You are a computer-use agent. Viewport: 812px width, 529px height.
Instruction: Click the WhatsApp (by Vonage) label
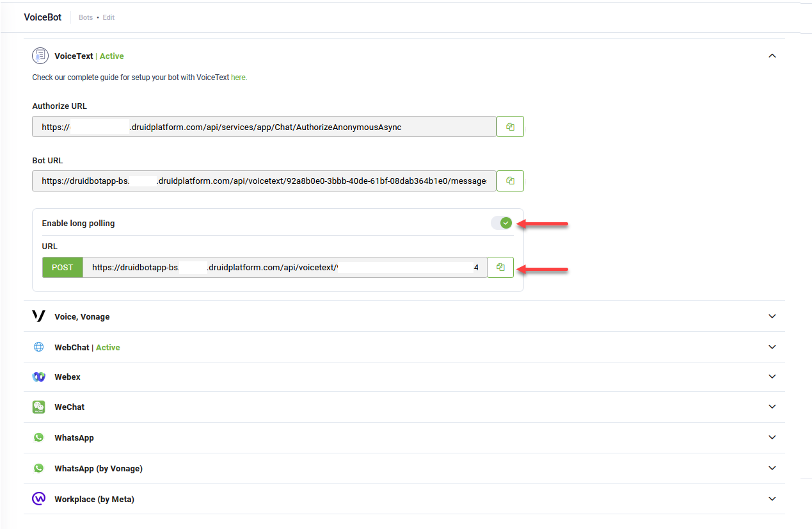pos(99,469)
